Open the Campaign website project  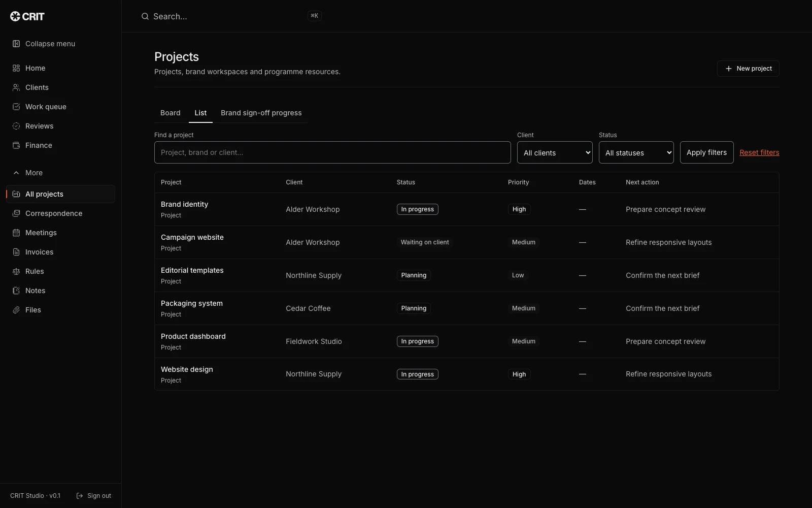[x=192, y=237]
